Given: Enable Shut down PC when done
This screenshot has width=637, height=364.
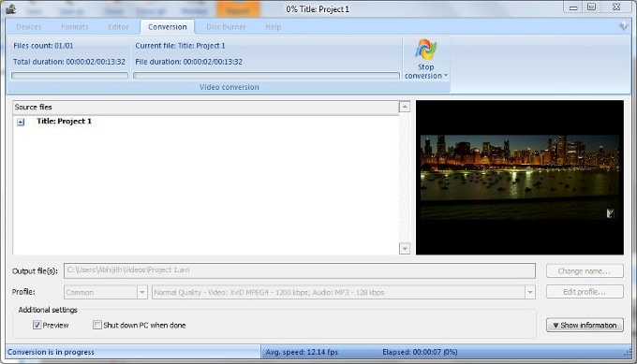Looking at the screenshot, I should [x=97, y=325].
